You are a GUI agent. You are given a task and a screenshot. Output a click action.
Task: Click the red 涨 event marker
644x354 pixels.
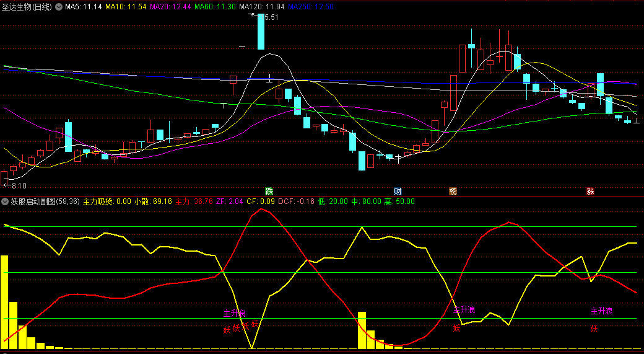coord(590,191)
